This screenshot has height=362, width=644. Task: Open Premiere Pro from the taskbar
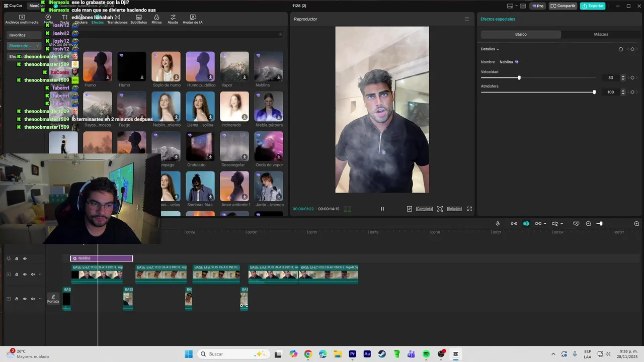click(x=352, y=354)
